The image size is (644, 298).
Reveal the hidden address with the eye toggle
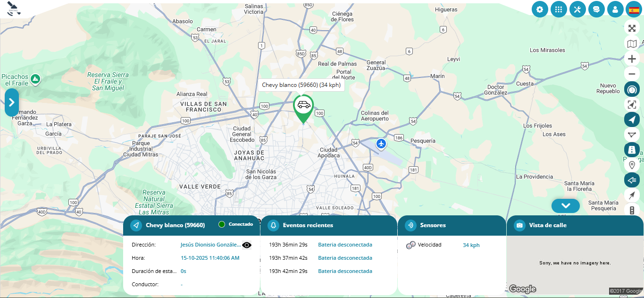pos(246,245)
